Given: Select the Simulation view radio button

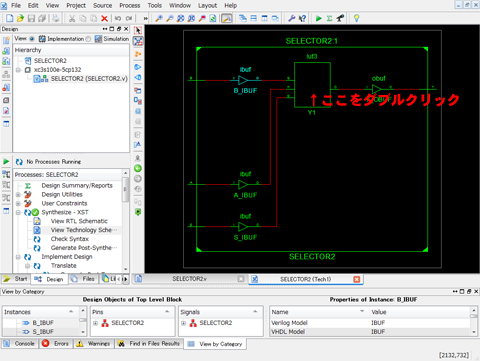Looking at the screenshot, I should (x=88, y=39).
